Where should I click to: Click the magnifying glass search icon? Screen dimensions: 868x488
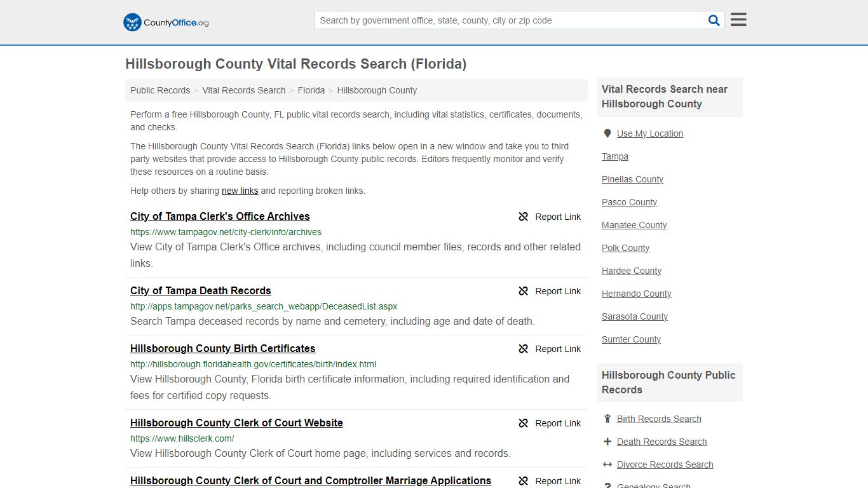714,20
